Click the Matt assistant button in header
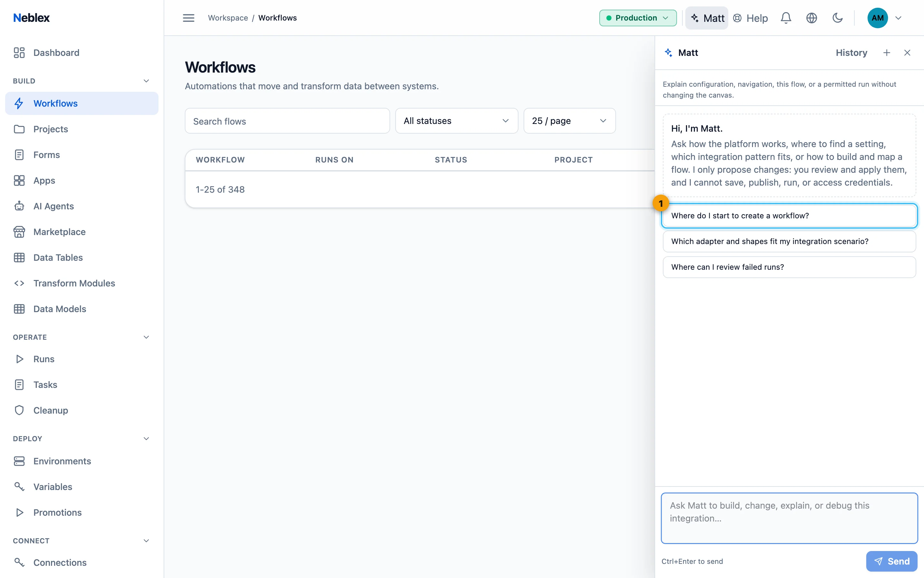The width and height of the screenshot is (924, 578). coord(707,18)
